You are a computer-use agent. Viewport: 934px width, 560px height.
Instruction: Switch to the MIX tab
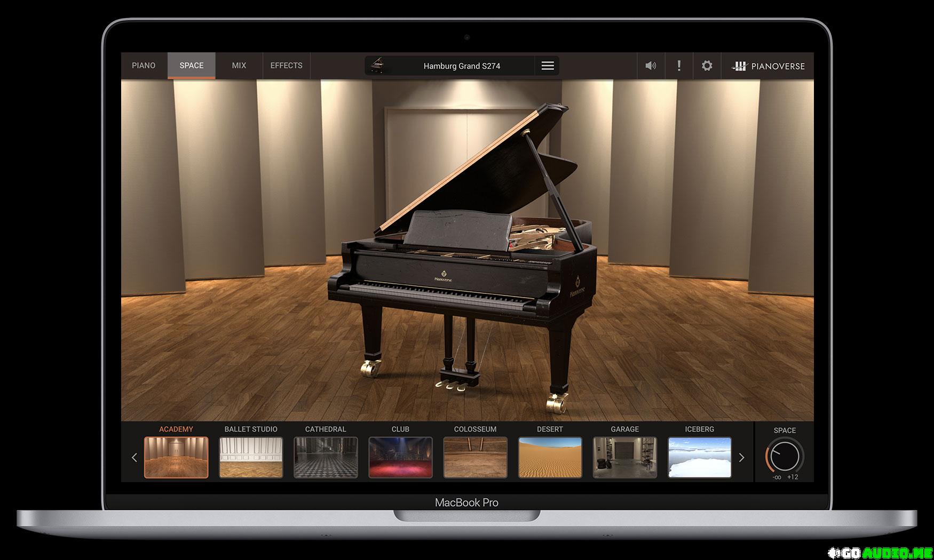[239, 66]
